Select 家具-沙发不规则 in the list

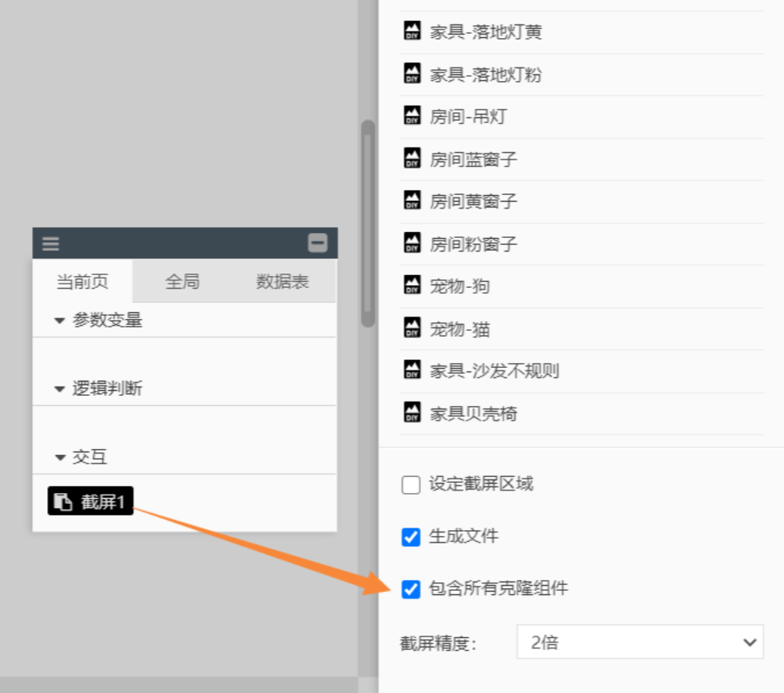pyautogui.click(x=494, y=371)
